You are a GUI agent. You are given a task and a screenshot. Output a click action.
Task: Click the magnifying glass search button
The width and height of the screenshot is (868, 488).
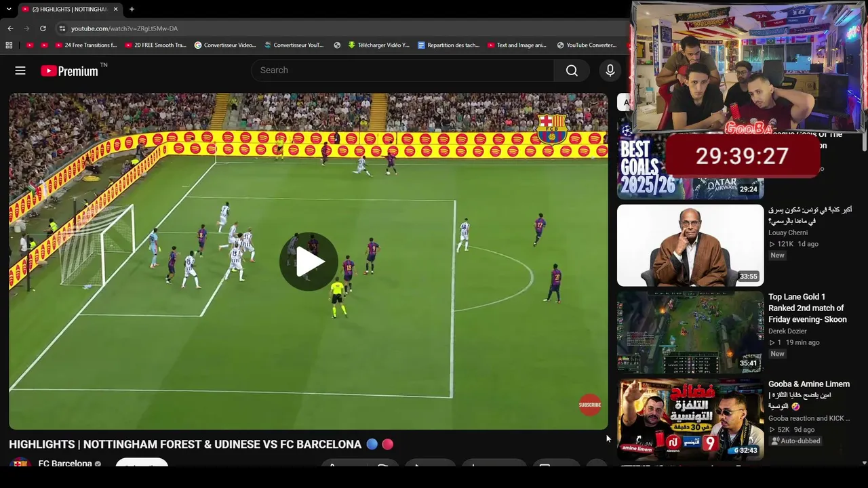click(572, 70)
